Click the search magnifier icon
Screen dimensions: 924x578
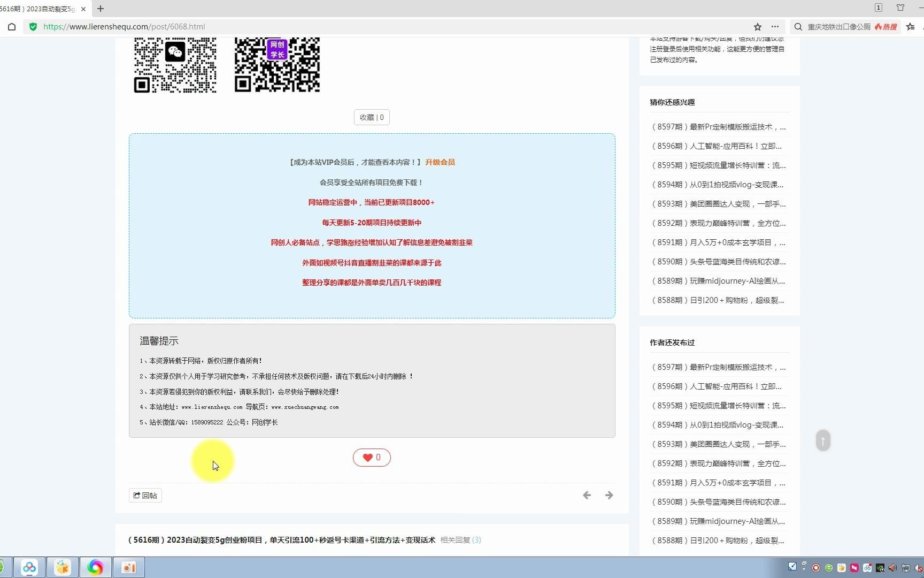[x=798, y=27]
